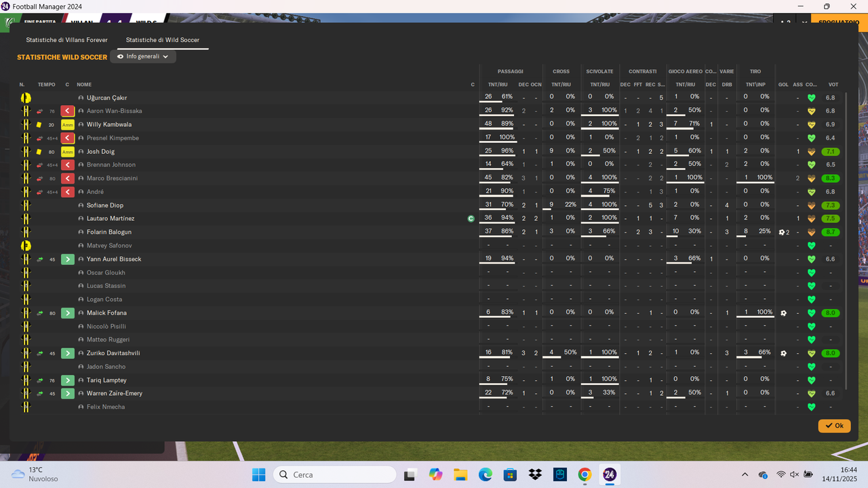Click the Lucas Stassin row name
The height and width of the screenshot is (488, 868).
pyautogui.click(x=106, y=286)
